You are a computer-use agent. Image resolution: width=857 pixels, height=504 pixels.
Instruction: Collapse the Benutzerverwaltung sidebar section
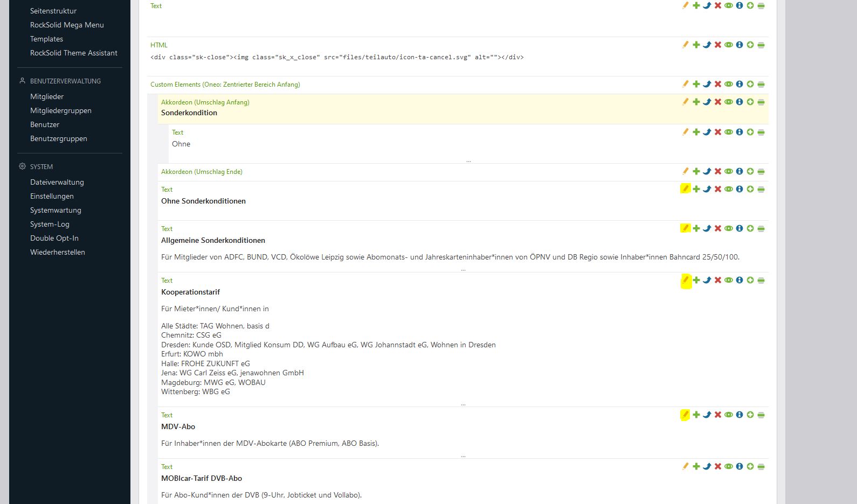tap(65, 81)
